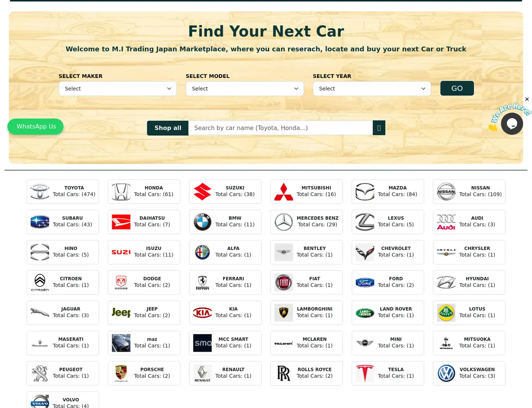Click the WhatsApp Us button
The image size is (532, 408).
[x=35, y=127]
